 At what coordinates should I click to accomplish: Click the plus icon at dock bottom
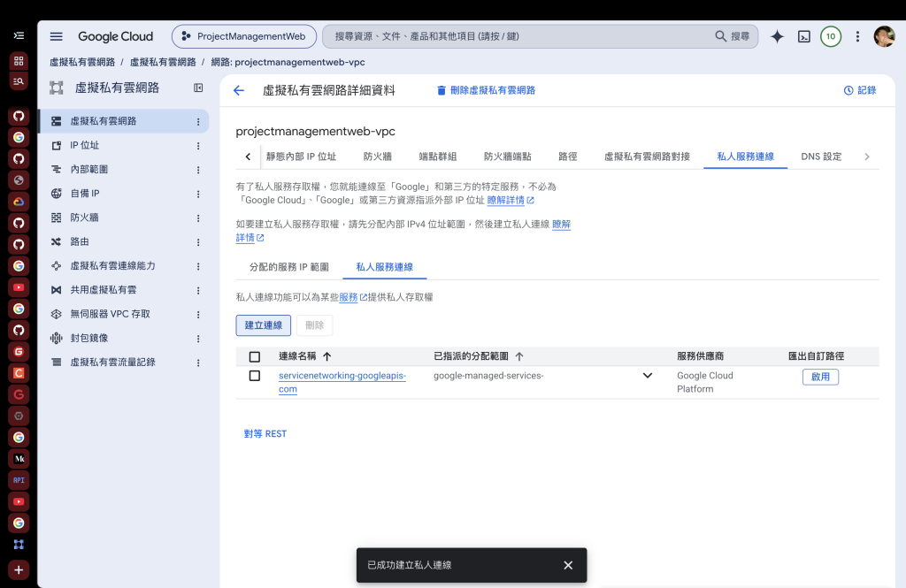click(x=19, y=570)
